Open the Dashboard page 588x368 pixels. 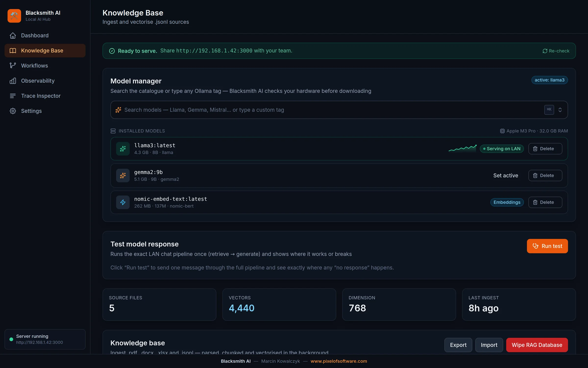(45, 35)
